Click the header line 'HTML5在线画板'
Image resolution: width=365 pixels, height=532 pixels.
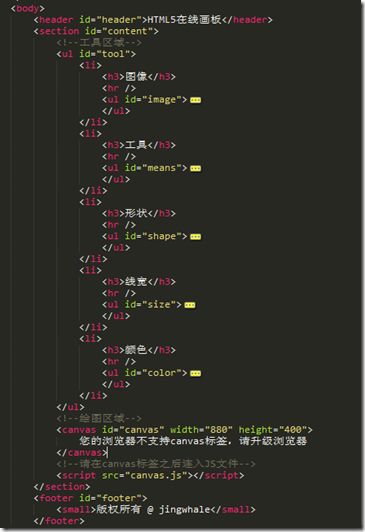(x=153, y=20)
